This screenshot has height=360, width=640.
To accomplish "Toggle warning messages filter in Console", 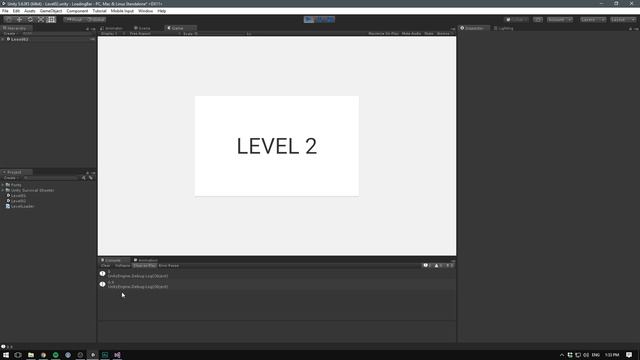I will coord(438,266).
